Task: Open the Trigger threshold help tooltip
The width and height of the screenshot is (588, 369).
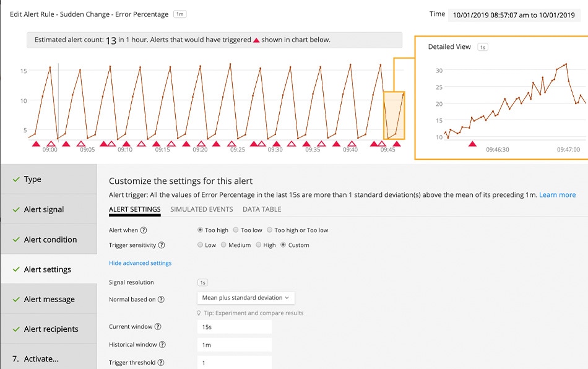Action: click(161, 362)
